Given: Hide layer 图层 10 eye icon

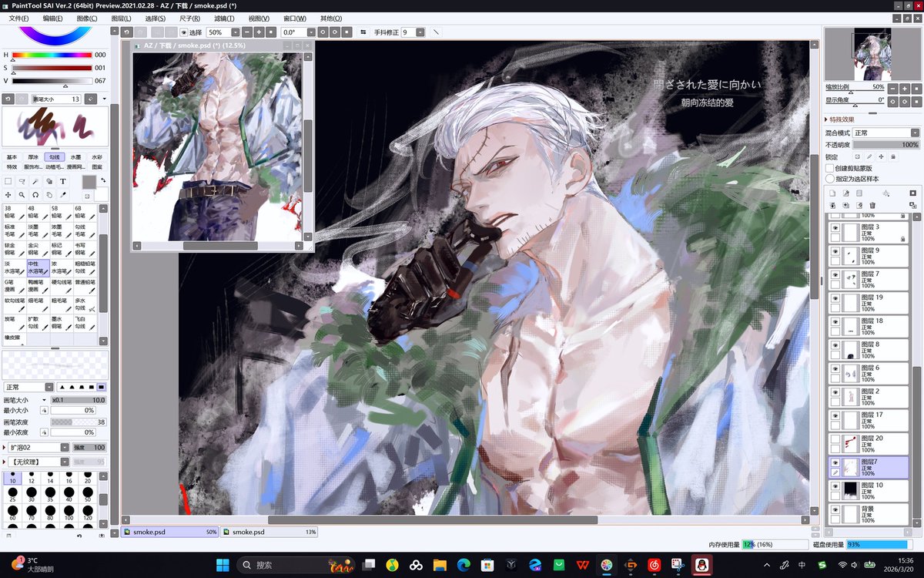Looking at the screenshot, I should [x=835, y=486].
